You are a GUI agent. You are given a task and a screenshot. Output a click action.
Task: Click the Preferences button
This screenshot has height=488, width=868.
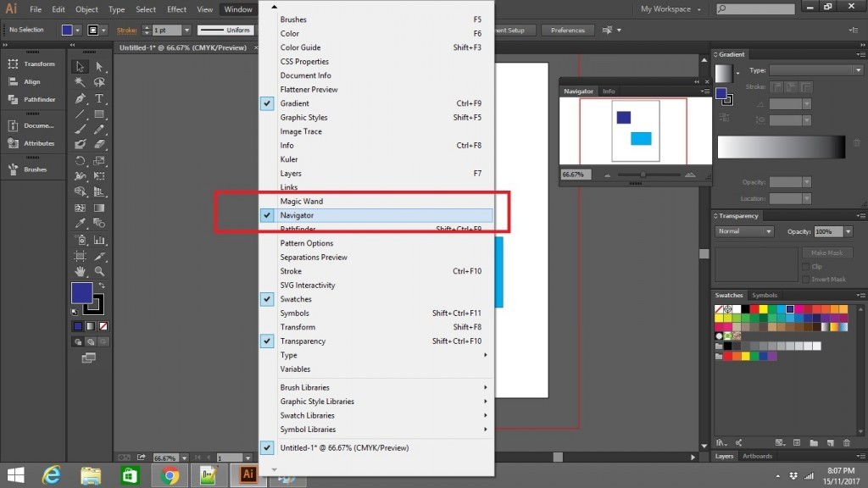coord(567,30)
